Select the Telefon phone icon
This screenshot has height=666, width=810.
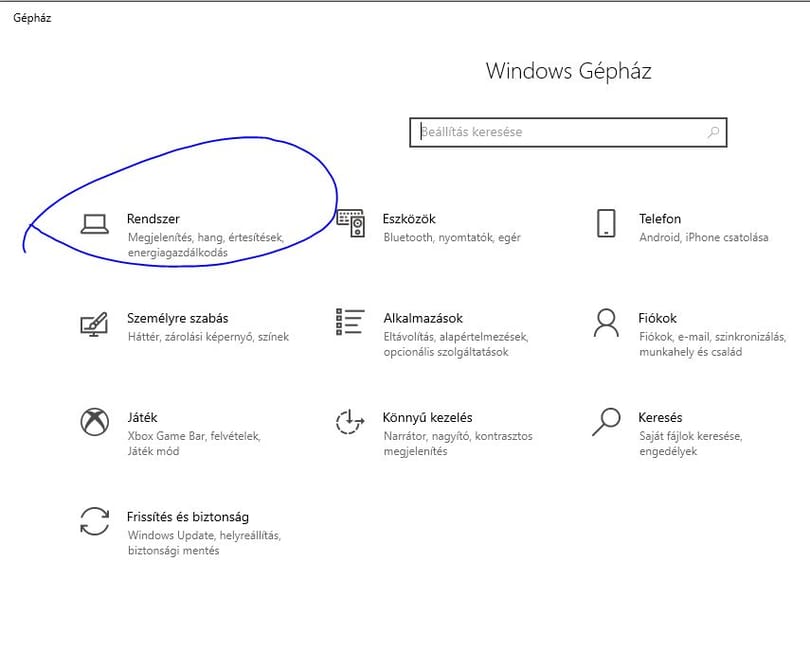[606, 223]
